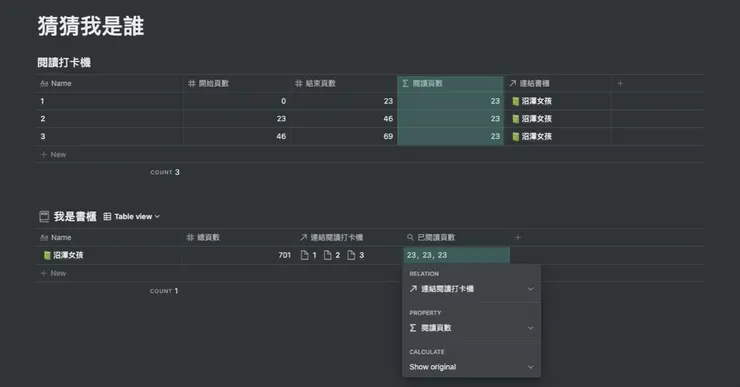Select the Name cell of row 3
This screenshot has width=740, height=387.
pyautogui.click(x=109, y=136)
